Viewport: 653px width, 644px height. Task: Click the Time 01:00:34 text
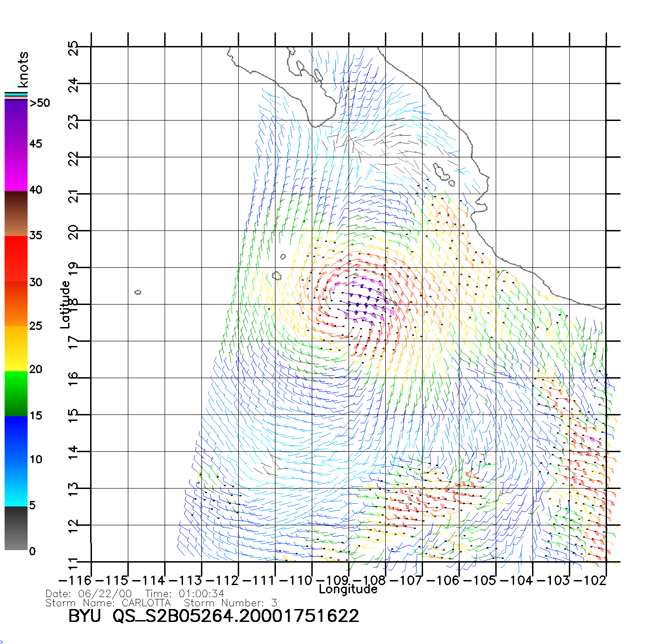[184, 594]
